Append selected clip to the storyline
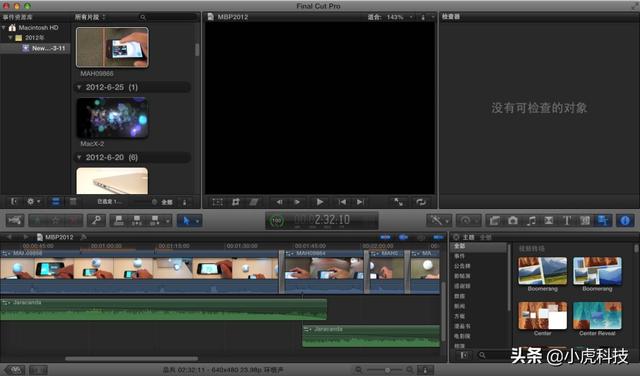Image resolution: width=640 pixels, height=376 pixels. pyautogui.click(x=155, y=220)
